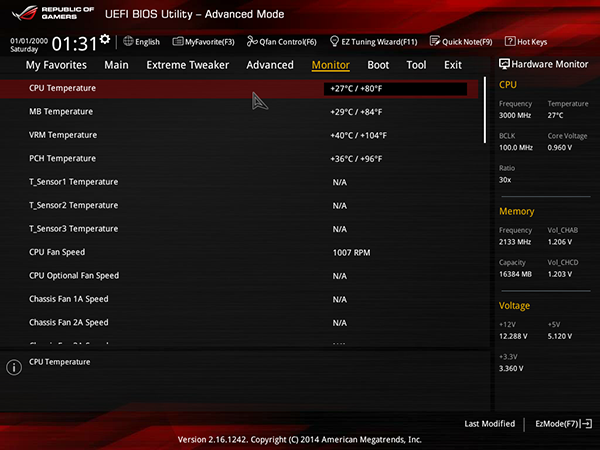Click the CPU Temperature value field

tap(395, 89)
